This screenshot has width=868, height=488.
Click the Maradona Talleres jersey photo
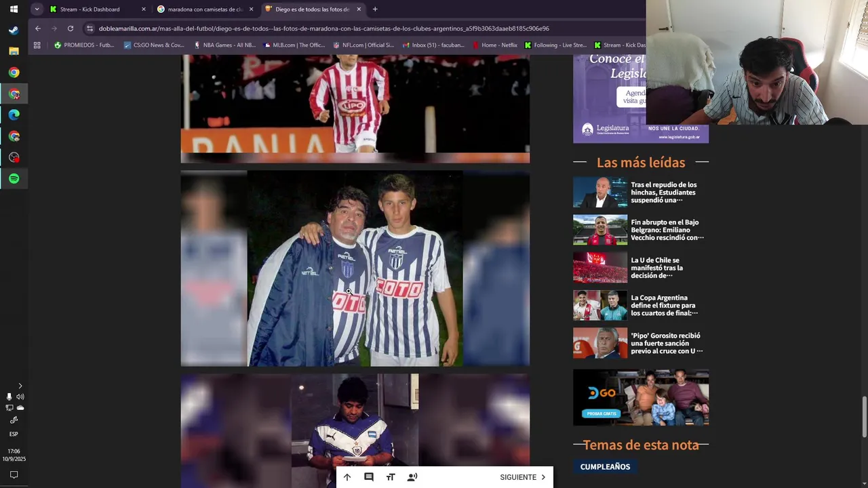355,268
